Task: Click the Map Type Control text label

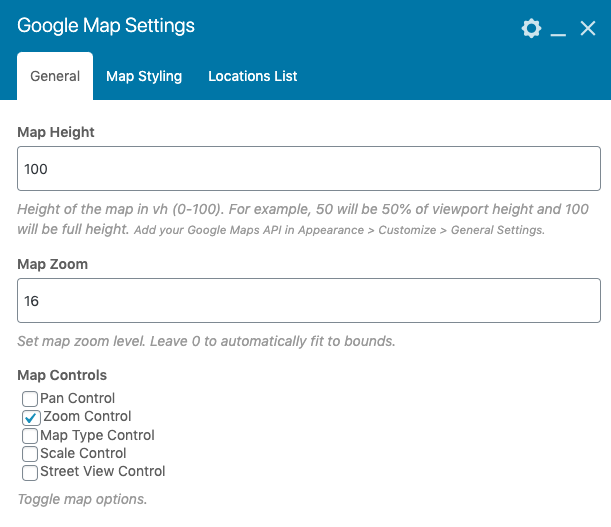Action: 97,435
